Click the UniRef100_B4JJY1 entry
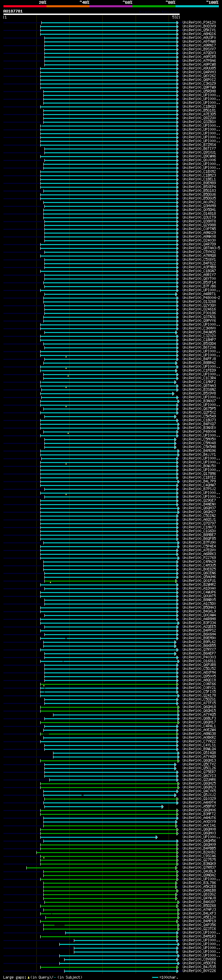Screen dimensions: 222x980 pyautogui.click(x=199, y=455)
